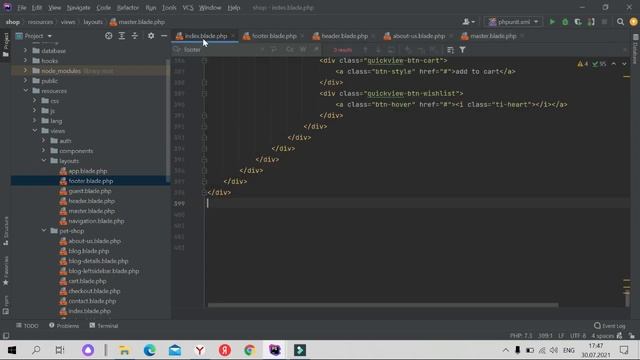This screenshot has height=360, width=640.
Task: Open the Project tool window stripe button
Action: click(6, 44)
